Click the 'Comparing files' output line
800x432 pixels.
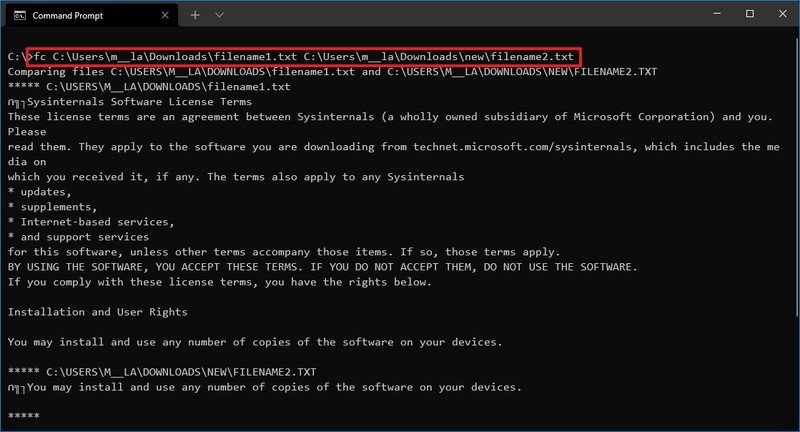[332, 72]
